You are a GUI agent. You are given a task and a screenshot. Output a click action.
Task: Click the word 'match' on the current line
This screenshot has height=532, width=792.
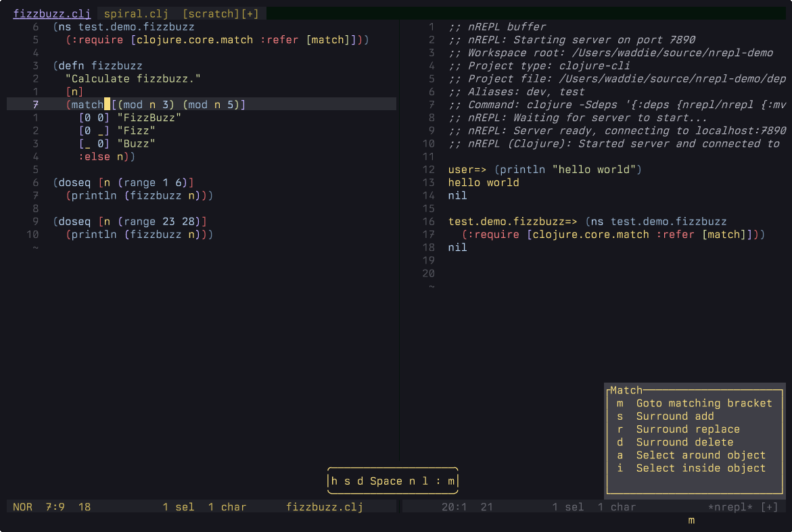[x=87, y=105]
